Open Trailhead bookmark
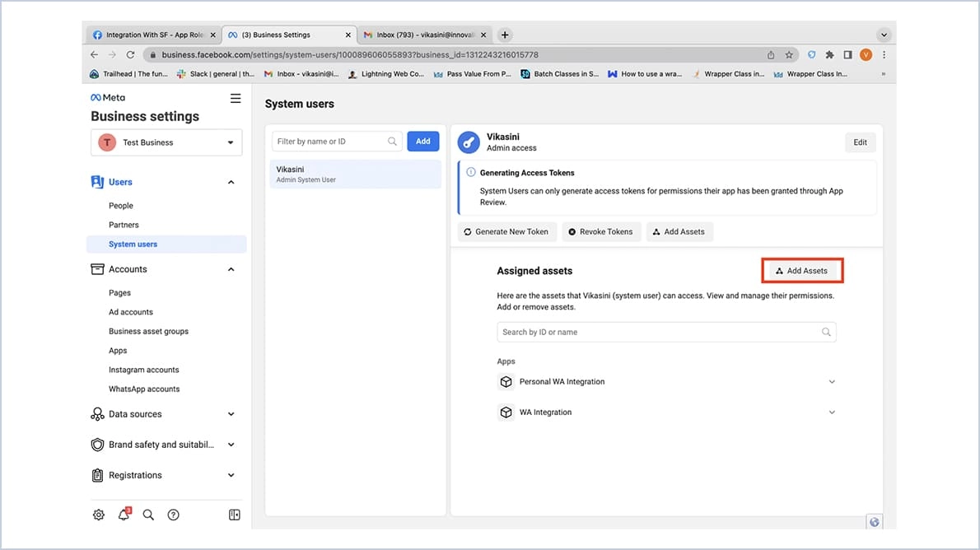The height and width of the screenshot is (550, 980). (x=128, y=74)
